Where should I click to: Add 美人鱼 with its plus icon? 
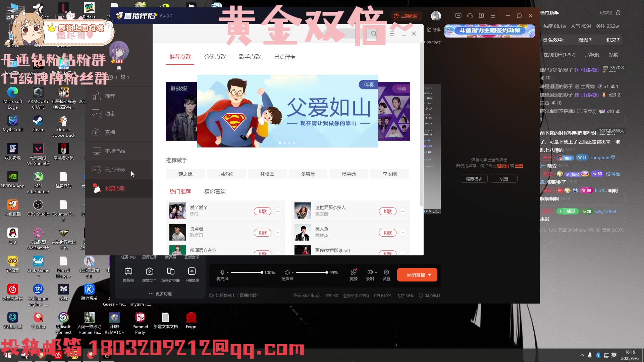(403, 233)
